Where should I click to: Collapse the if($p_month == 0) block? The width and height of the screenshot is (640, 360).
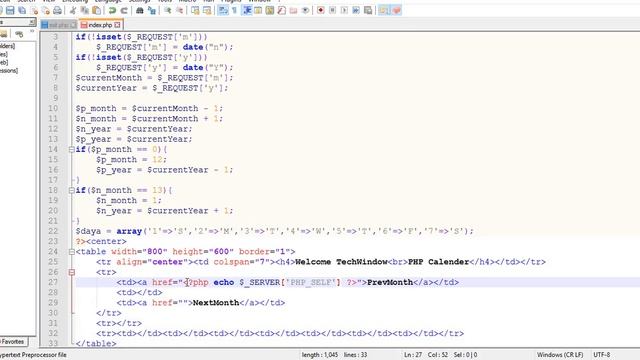[x=71, y=149]
